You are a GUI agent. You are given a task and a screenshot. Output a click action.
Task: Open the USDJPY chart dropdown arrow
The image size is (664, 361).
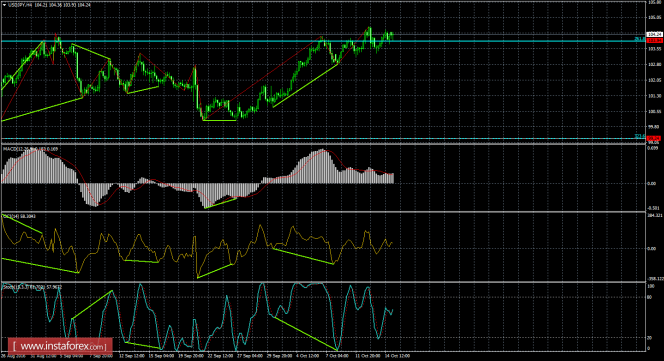click(4, 5)
